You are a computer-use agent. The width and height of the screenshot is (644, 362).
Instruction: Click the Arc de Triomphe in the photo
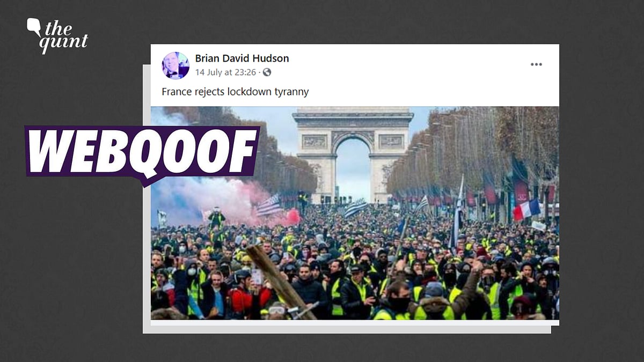(353, 154)
